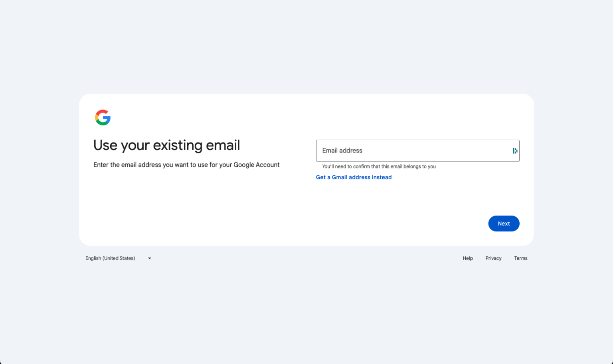Open the Terms link in the footer
The width and height of the screenshot is (613, 364).
(x=520, y=259)
